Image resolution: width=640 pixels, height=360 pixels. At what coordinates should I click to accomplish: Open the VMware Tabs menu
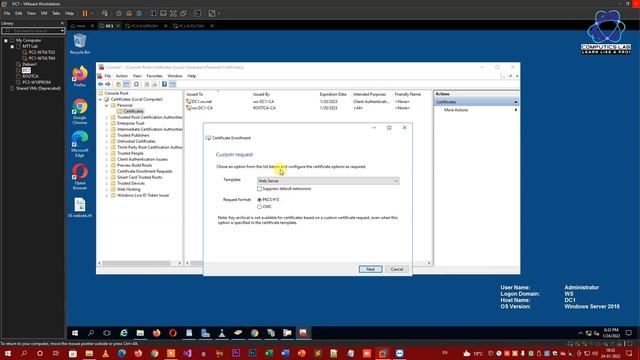click(56, 13)
